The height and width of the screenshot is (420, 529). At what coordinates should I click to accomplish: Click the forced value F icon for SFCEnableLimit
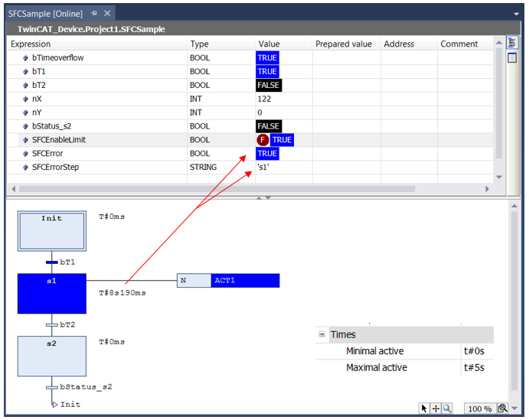click(263, 140)
